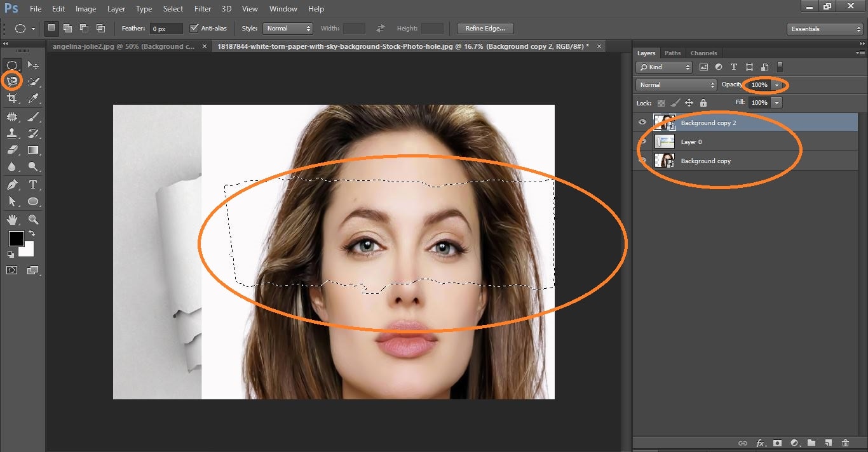
Task: Expand the Essentials workspace dropdown
Action: pyautogui.click(x=825, y=29)
